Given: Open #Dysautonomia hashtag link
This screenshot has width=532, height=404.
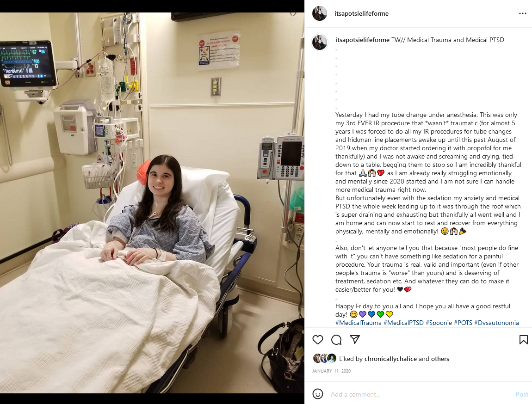Looking at the screenshot, I should pos(496,323).
